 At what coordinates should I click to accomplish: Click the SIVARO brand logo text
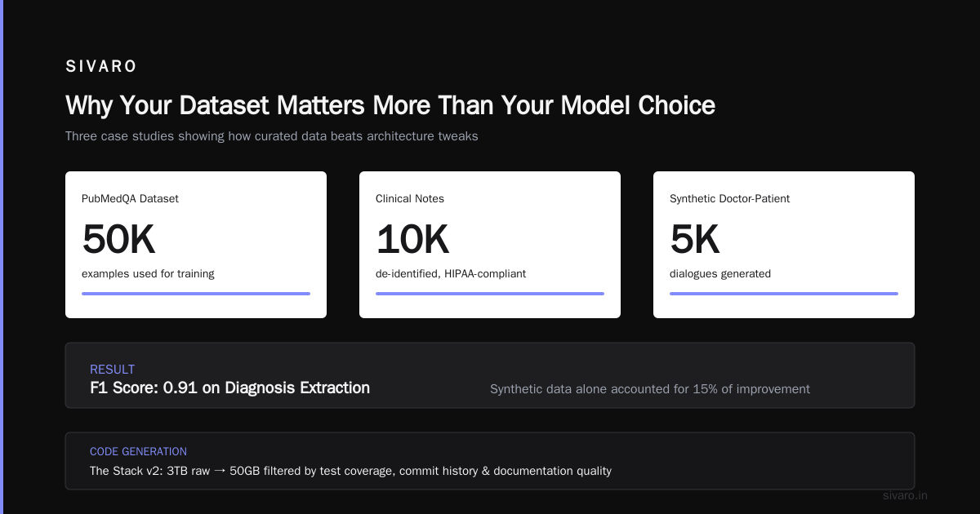click(101, 66)
